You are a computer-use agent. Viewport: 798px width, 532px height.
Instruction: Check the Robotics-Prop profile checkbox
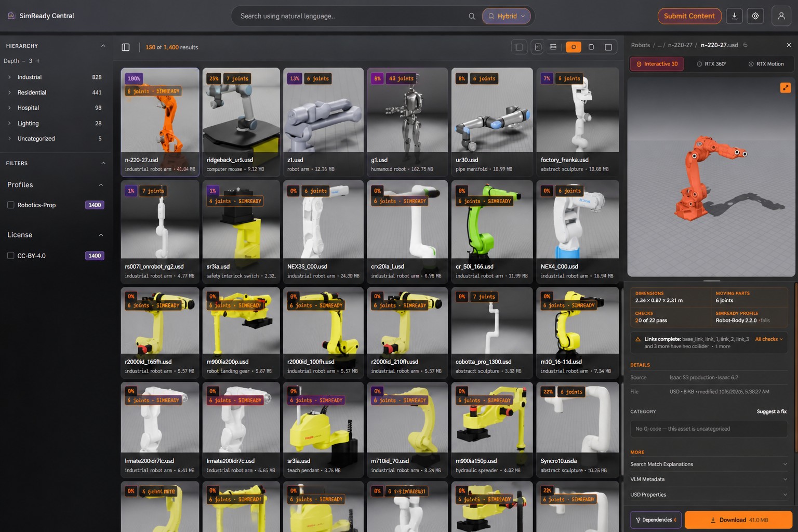10,205
